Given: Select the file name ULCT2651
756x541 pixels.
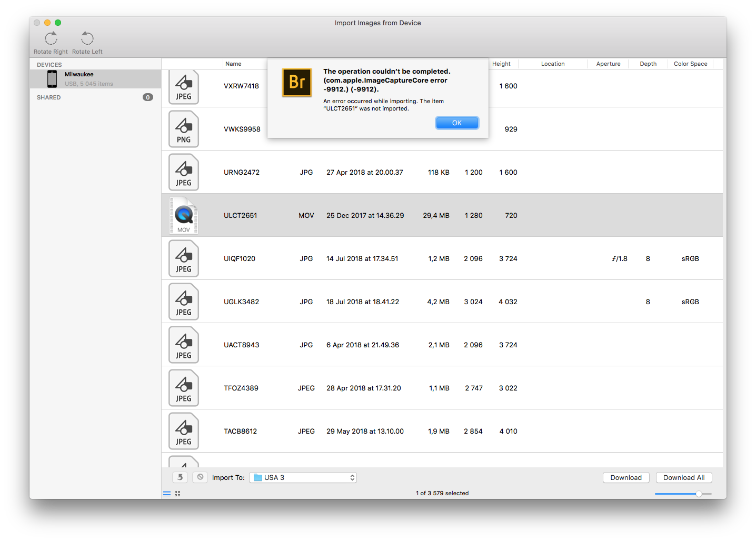Looking at the screenshot, I should pyautogui.click(x=241, y=215).
